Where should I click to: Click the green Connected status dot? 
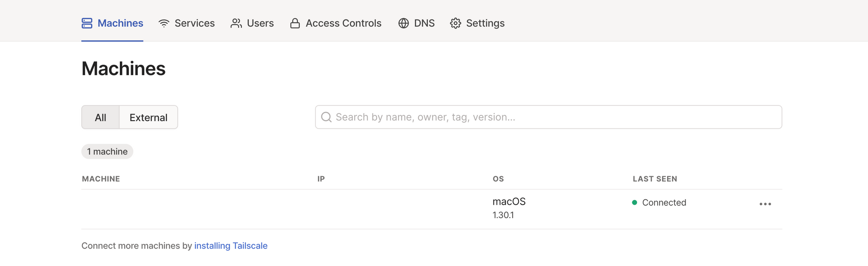point(635,202)
